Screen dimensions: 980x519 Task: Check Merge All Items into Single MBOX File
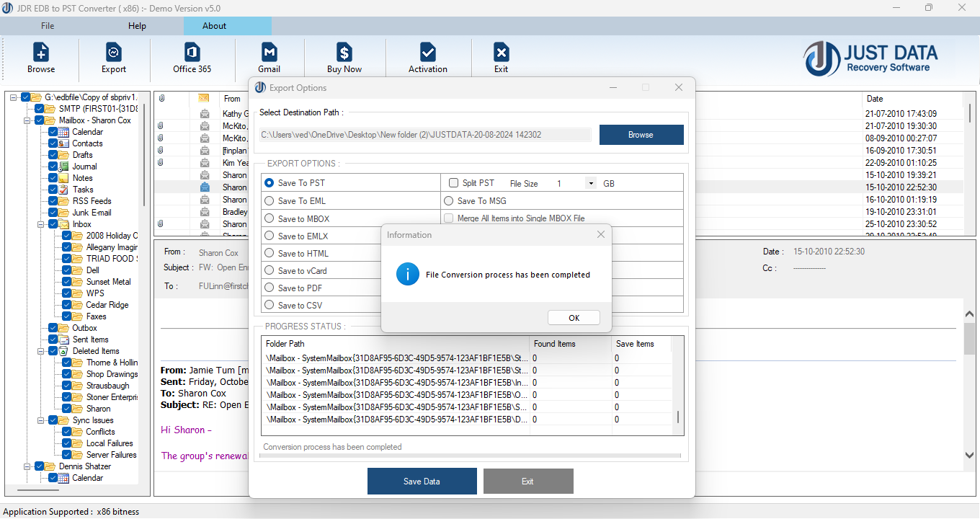pos(447,218)
